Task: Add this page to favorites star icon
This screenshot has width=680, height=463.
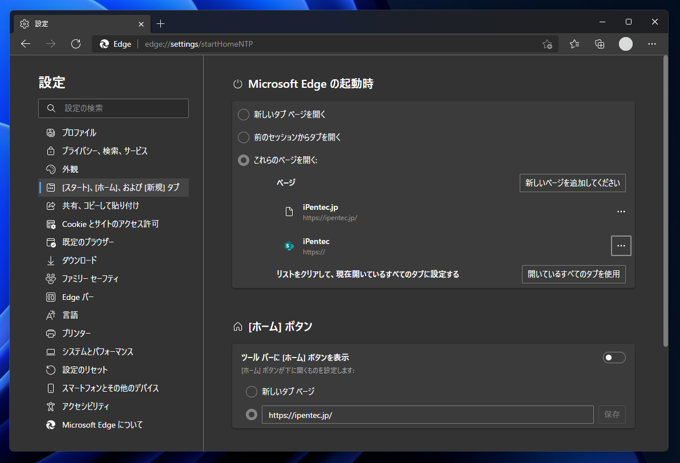Action: click(547, 44)
